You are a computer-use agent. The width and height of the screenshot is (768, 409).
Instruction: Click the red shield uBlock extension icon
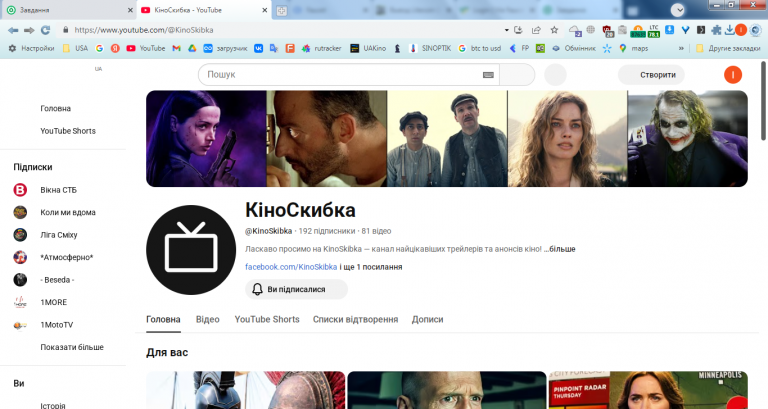(x=607, y=31)
